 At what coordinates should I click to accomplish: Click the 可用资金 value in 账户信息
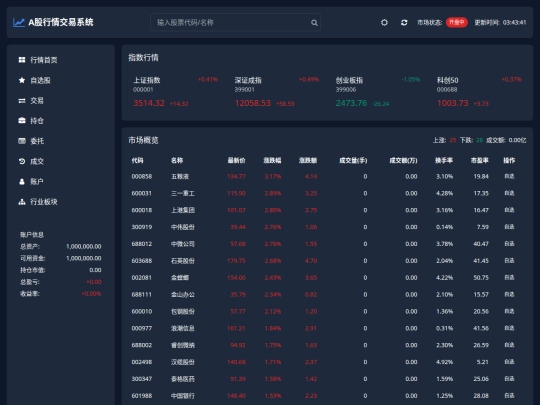pos(84,258)
